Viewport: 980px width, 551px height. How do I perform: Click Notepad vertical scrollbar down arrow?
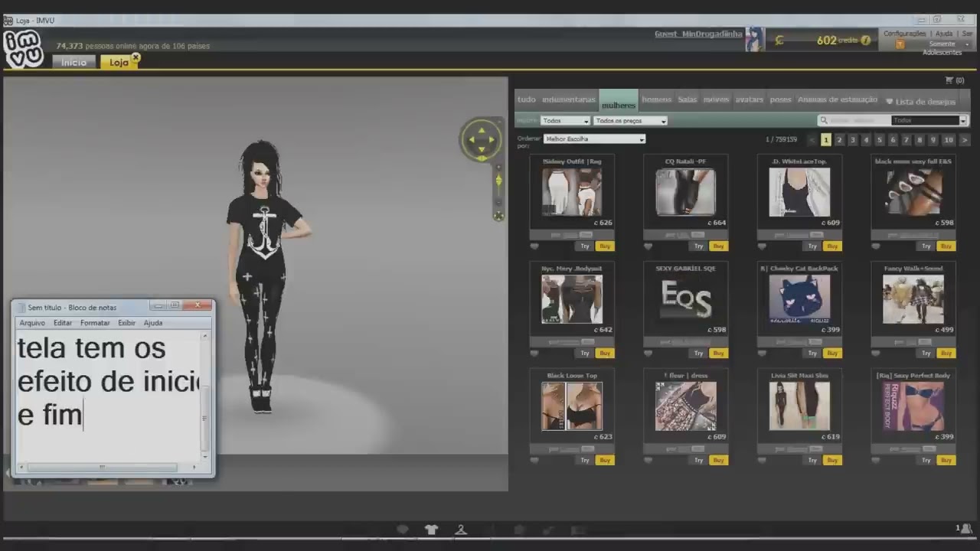(204, 456)
